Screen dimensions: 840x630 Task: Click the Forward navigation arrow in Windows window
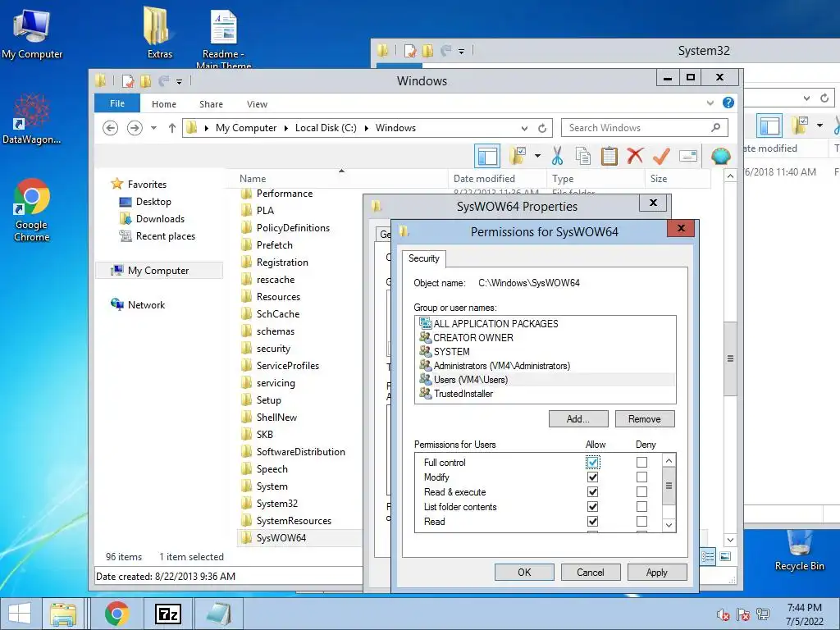(x=135, y=128)
